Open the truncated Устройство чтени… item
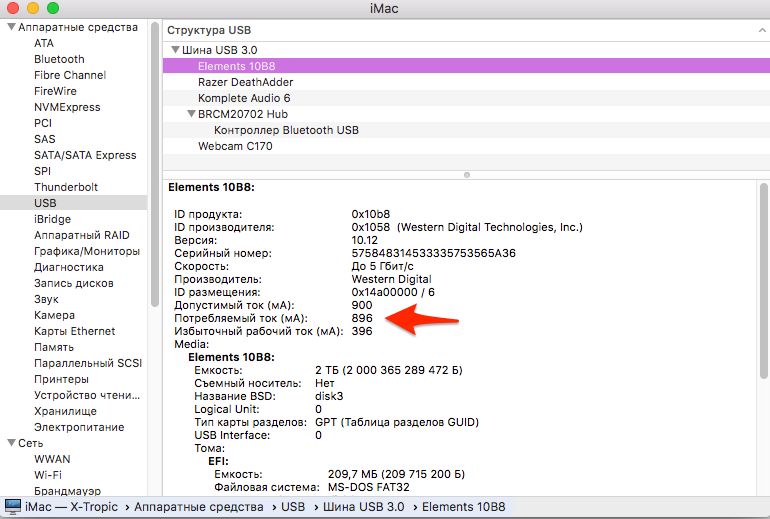Screen dimensions: 770x519 tap(87, 395)
